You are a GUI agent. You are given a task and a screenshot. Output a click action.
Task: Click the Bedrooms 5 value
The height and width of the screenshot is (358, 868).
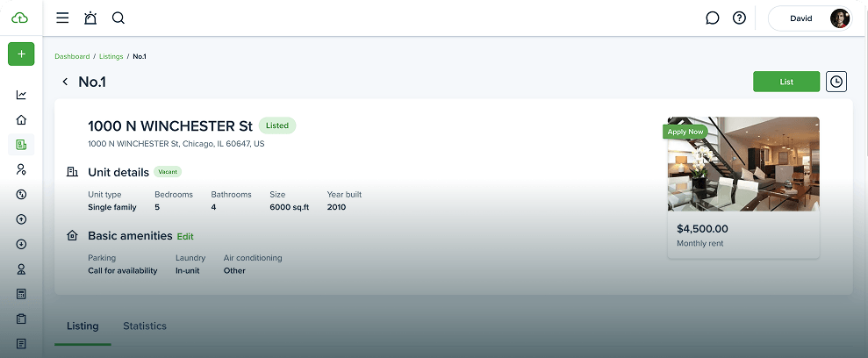157,207
